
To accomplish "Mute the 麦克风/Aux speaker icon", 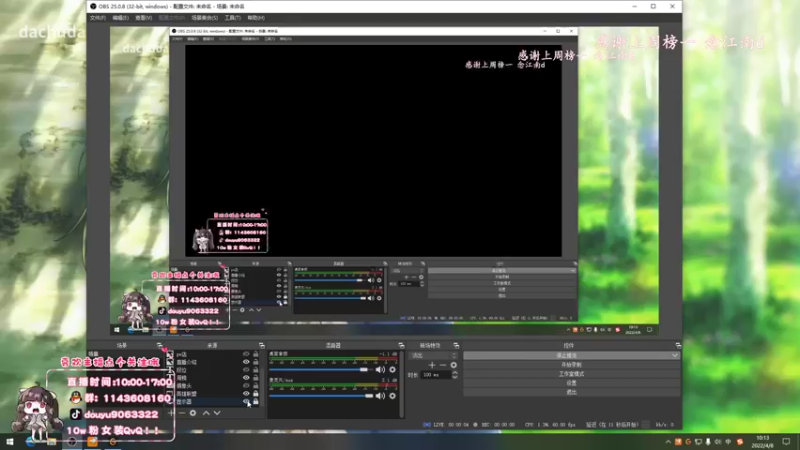I will pos(380,395).
